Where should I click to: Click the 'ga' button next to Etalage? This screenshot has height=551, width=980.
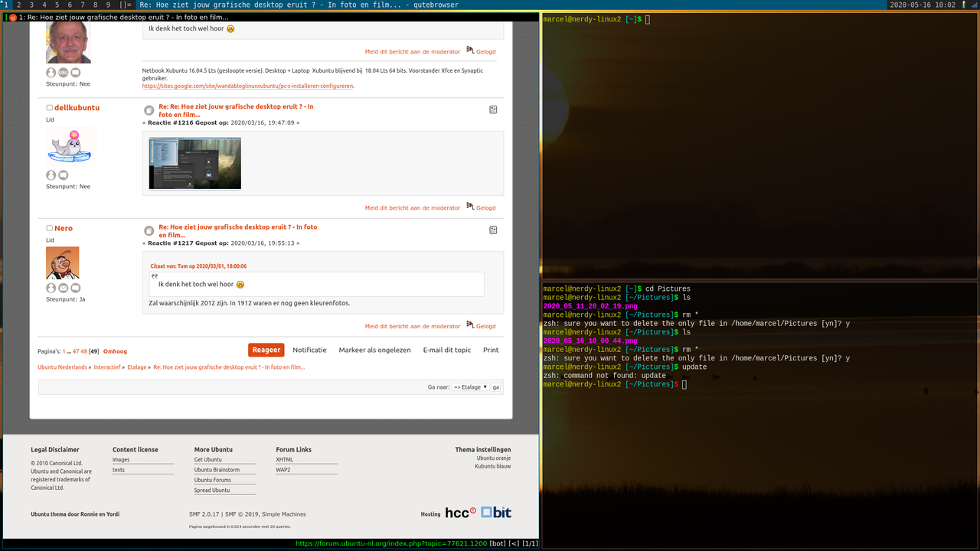(x=496, y=387)
